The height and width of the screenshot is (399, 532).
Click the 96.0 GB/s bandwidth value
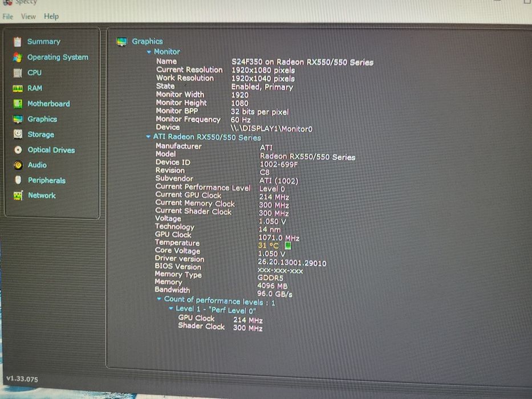point(275,294)
